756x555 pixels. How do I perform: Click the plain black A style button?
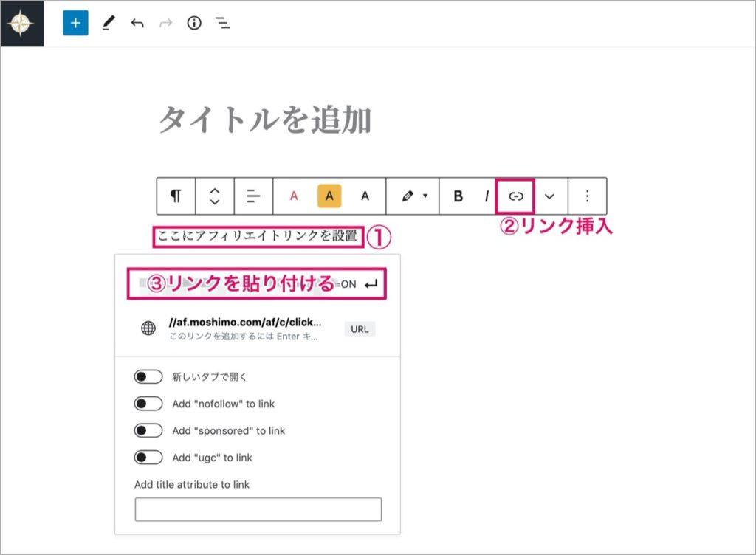(x=365, y=196)
